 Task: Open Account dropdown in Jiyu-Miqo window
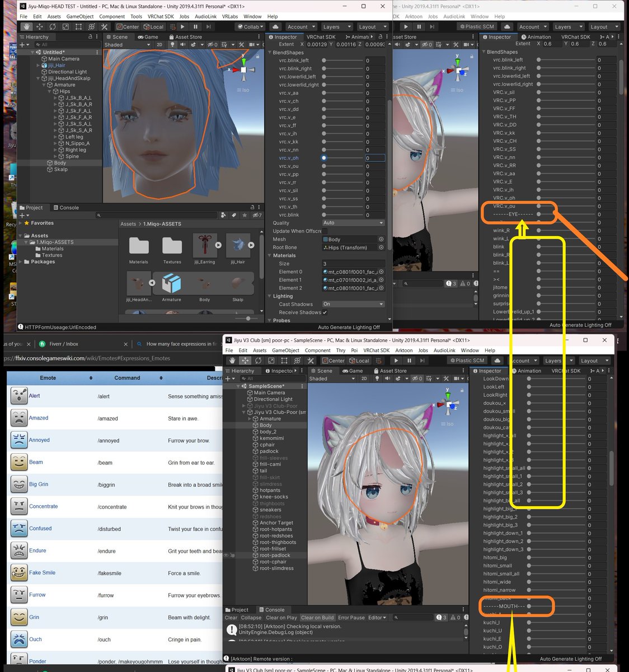pos(301,26)
